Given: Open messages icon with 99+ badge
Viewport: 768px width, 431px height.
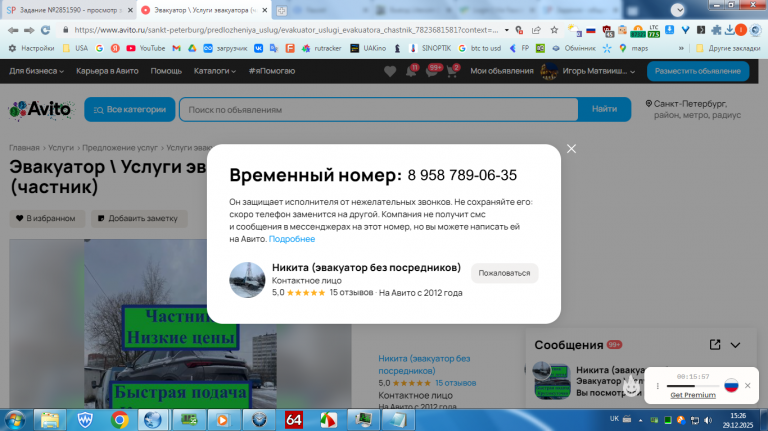Looking at the screenshot, I should tap(433, 71).
